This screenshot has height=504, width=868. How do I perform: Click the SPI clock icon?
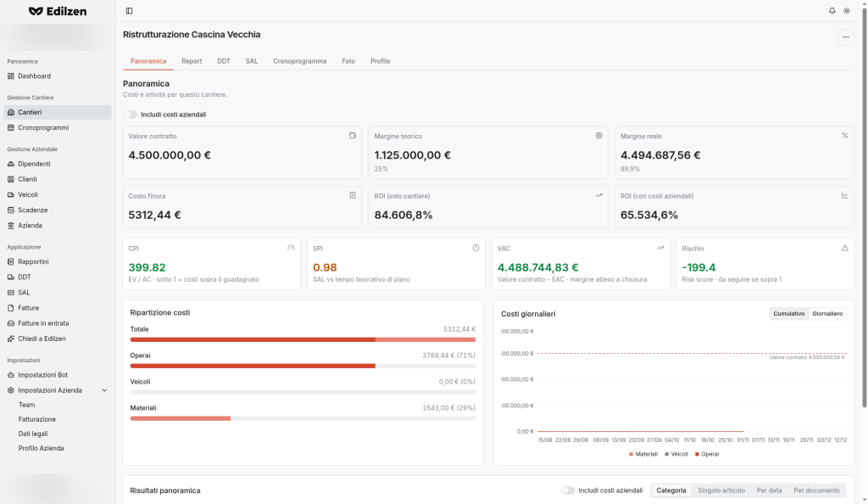point(476,248)
